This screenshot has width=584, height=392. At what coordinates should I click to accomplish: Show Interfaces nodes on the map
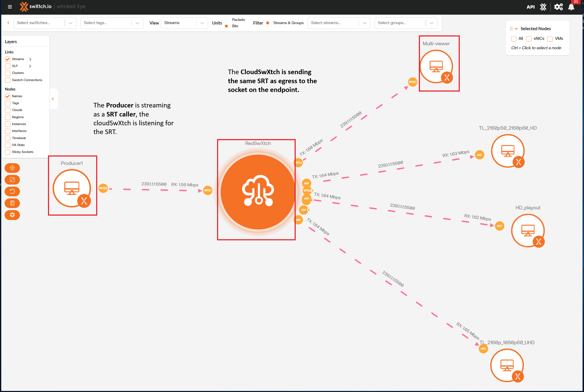pyautogui.click(x=7, y=131)
